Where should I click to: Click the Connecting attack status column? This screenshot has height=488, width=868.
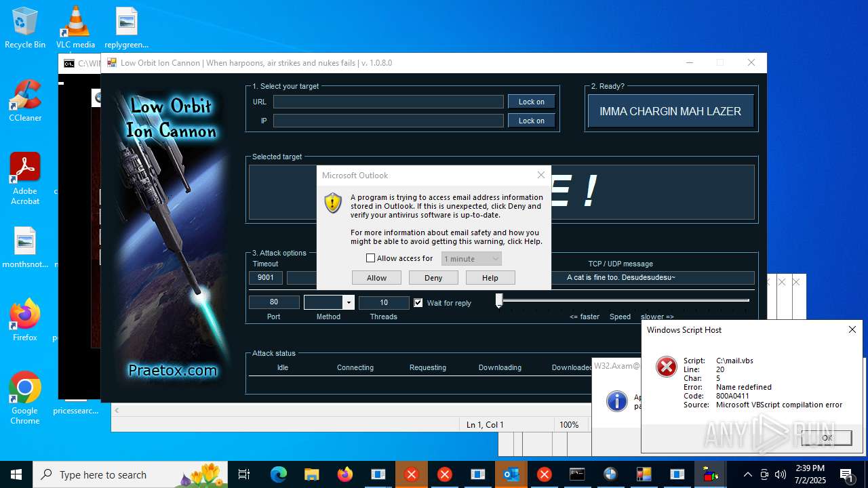click(355, 367)
